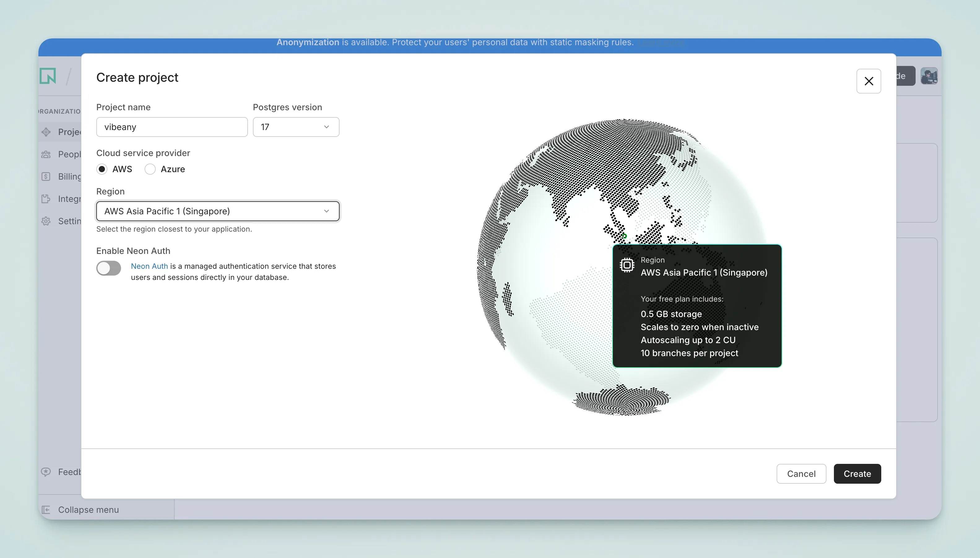Viewport: 980px width, 558px height.
Task: Click the Collapse menu label
Action: [x=89, y=510]
